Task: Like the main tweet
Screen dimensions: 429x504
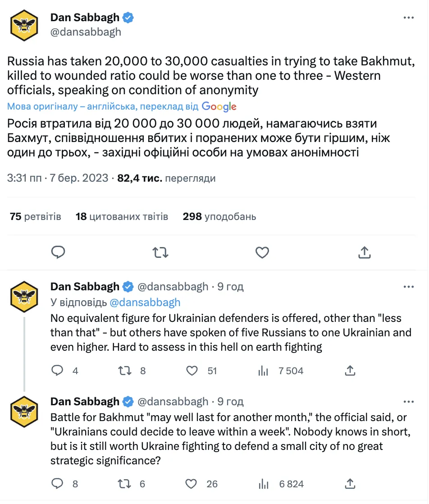Action: coord(262,252)
